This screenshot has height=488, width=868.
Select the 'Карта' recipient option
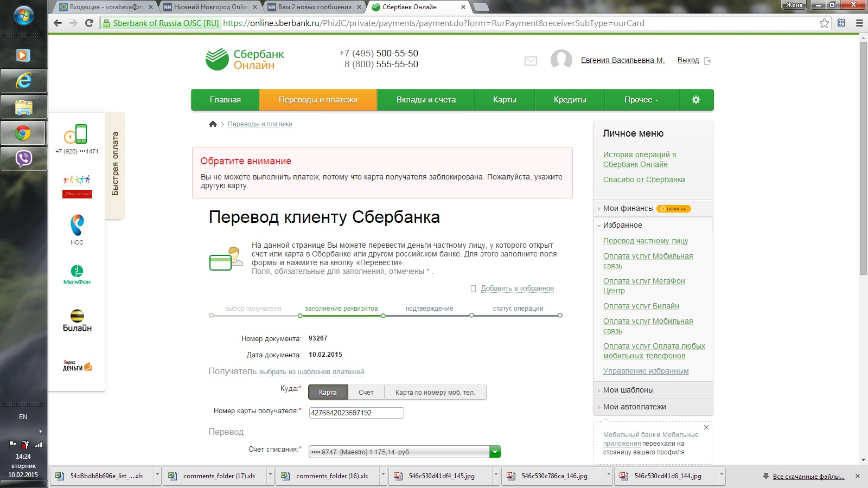coord(328,392)
